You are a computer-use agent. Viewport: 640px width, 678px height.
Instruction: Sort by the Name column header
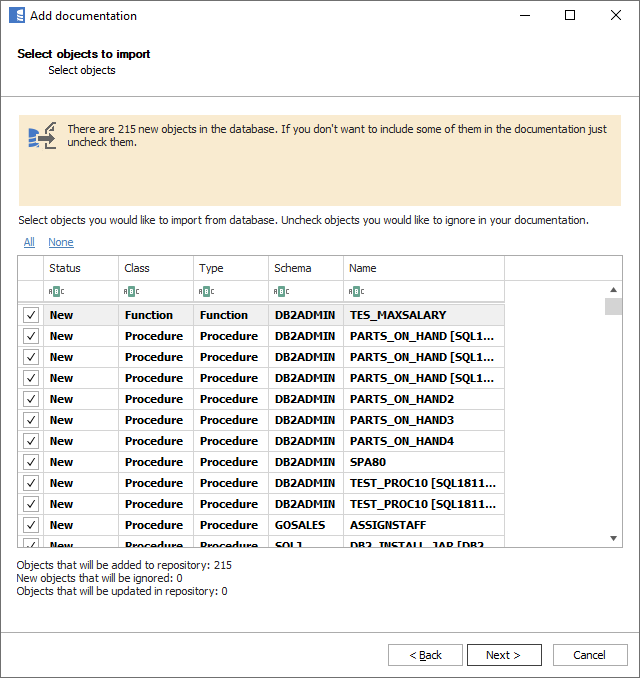coord(423,268)
